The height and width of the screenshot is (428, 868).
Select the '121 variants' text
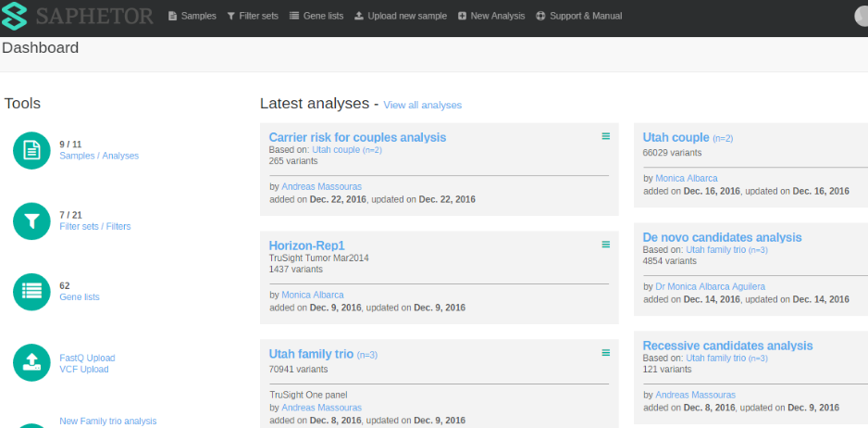click(x=667, y=370)
